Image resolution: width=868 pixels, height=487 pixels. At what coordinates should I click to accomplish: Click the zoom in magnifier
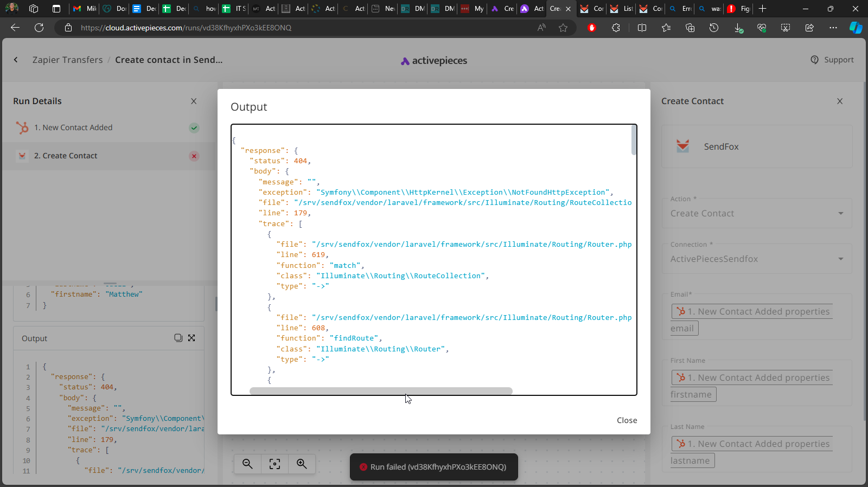pyautogui.click(x=302, y=464)
